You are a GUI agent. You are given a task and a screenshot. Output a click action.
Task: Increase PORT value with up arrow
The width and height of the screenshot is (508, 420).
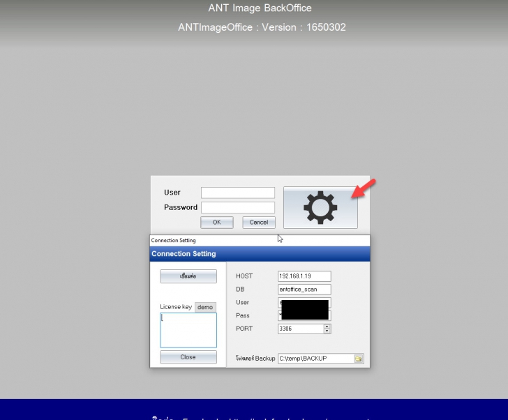point(327,327)
